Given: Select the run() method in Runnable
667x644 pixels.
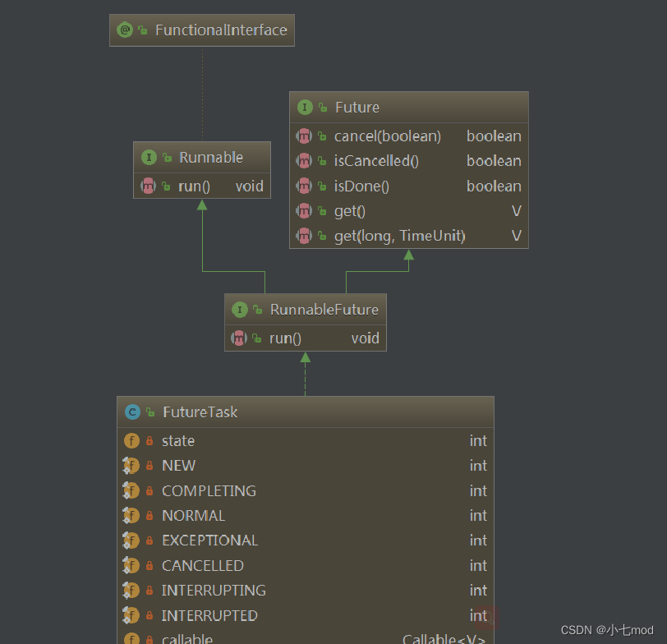Looking at the screenshot, I should 202,186.
